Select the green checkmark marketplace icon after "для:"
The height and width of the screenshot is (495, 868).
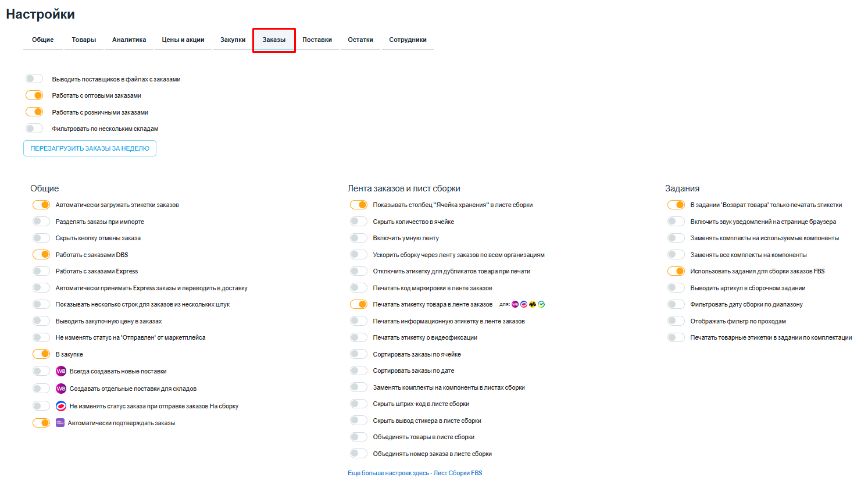[x=541, y=304]
